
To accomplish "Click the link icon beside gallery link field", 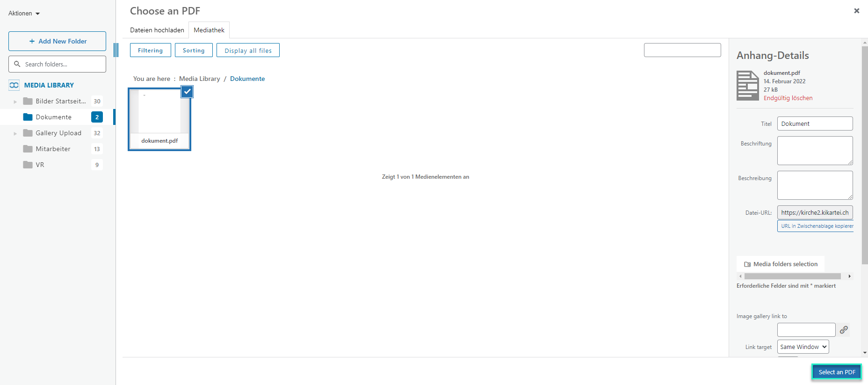I will point(844,330).
